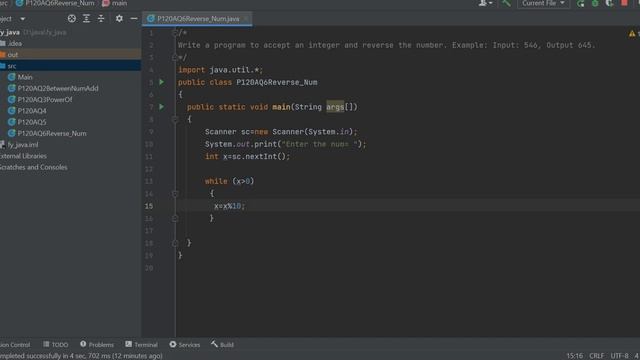Image resolution: width=640 pixels, height=360 pixels.
Task: Place cursor on x=x%10 statement
Action: click(x=229, y=206)
